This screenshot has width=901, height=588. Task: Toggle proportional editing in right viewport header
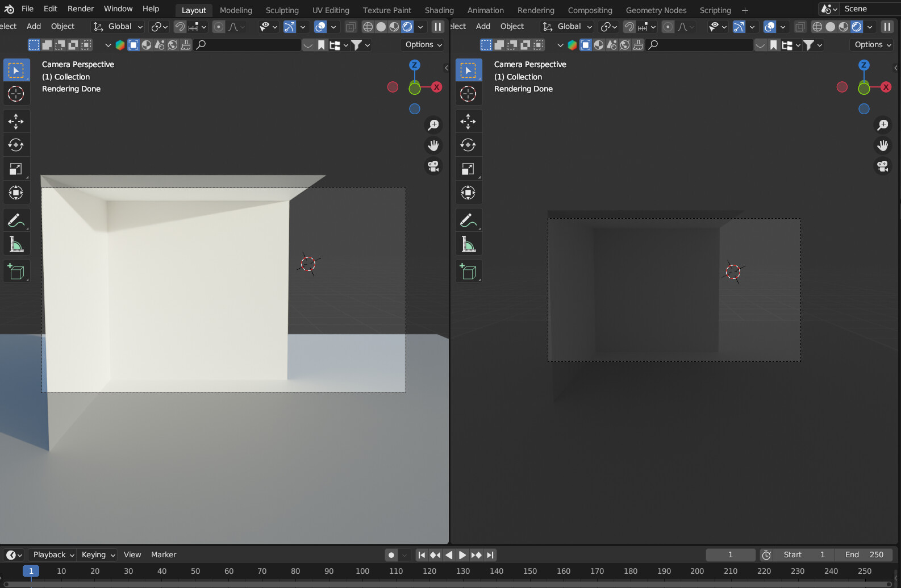pos(668,27)
